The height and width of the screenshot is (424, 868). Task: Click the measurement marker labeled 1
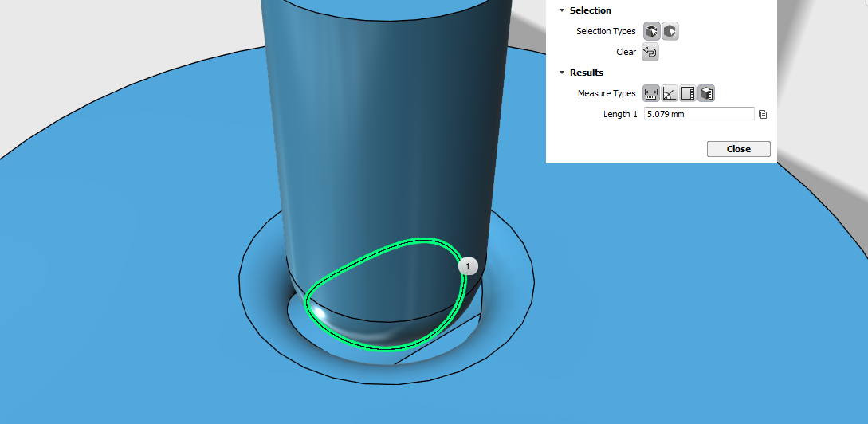click(468, 267)
